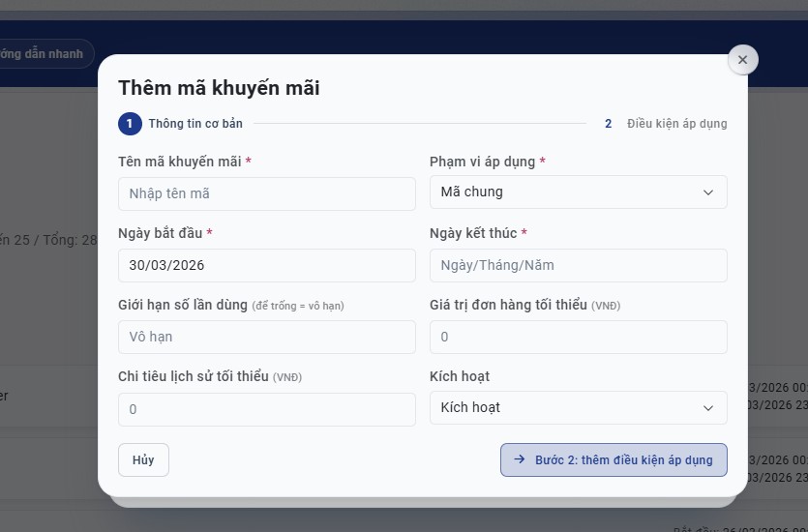Viewport: 808px width, 532px height.
Task: Focus the Nhập tên mã input field
Action: pyautogui.click(x=267, y=193)
